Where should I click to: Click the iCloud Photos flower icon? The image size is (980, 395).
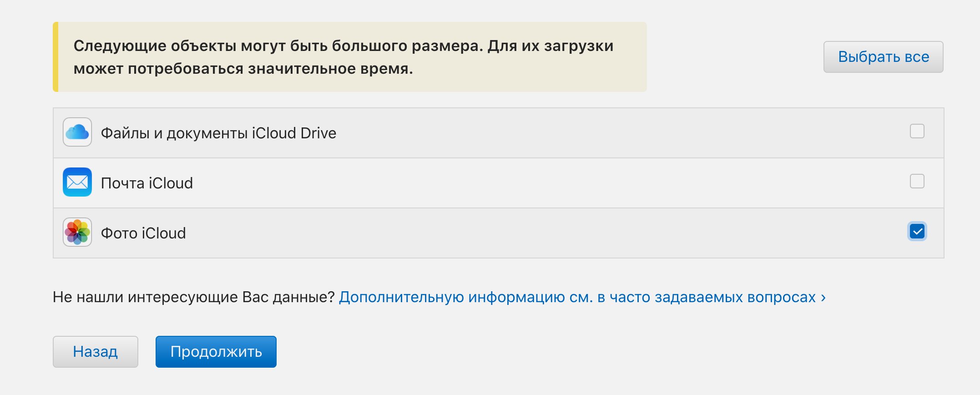coord(77,232)
